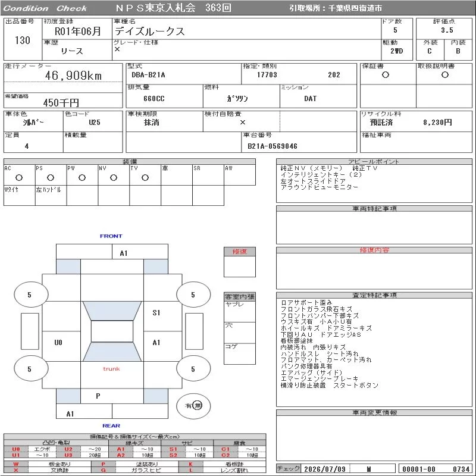This screenshot has height=476, width=476.
Task: Click the アピールポイント section header
Action: 374,161
